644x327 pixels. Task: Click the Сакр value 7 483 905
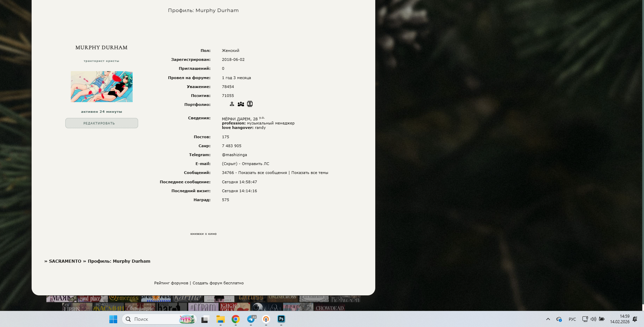click(232, 146)
